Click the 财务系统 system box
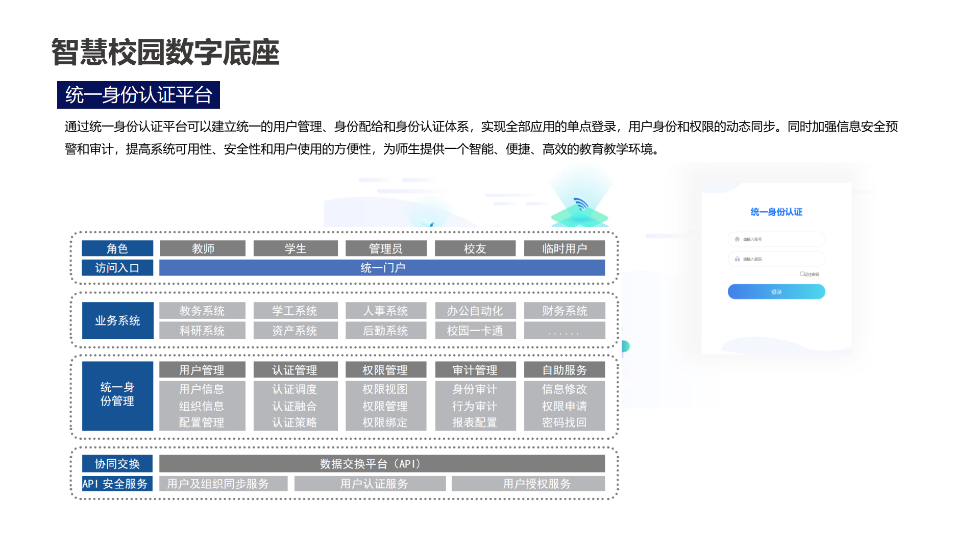Viewport: 980px width, 551px height. point(564,310)
